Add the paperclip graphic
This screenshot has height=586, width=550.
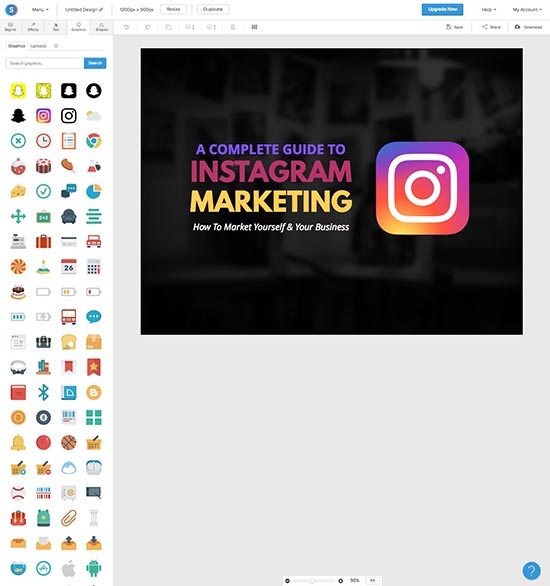(x=69, y=518)
